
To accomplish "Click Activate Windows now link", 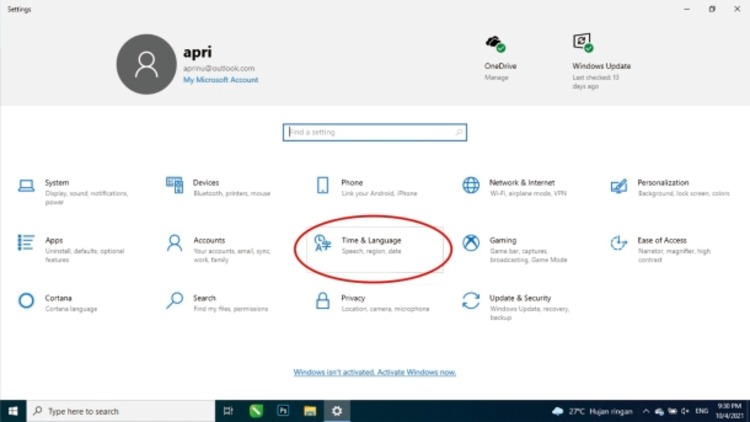I will (375, 372).
